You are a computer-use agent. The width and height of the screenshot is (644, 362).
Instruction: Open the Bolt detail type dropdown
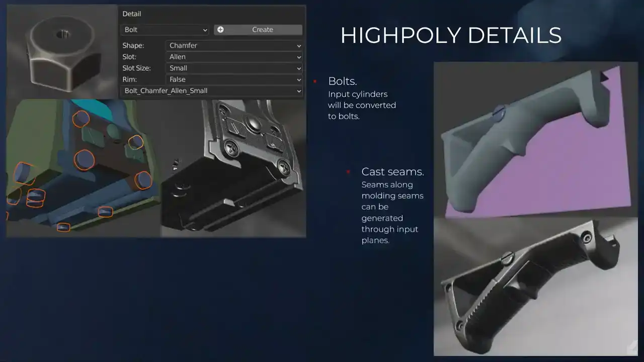tap(165, 30)
